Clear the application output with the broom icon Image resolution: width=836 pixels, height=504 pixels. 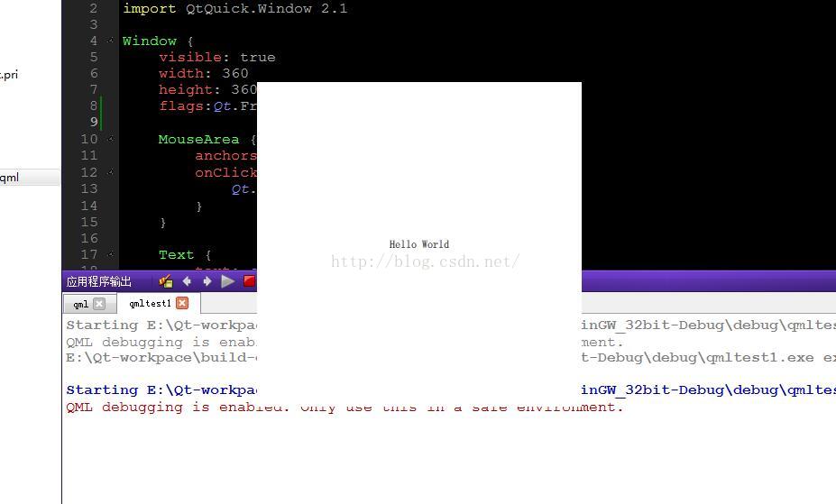click(x=165, y=280)
